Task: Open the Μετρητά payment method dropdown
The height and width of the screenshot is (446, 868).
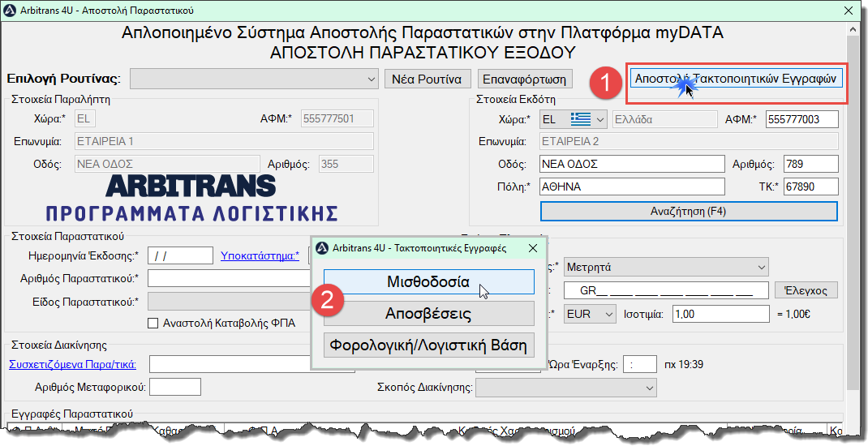Action: coord(667,268)
